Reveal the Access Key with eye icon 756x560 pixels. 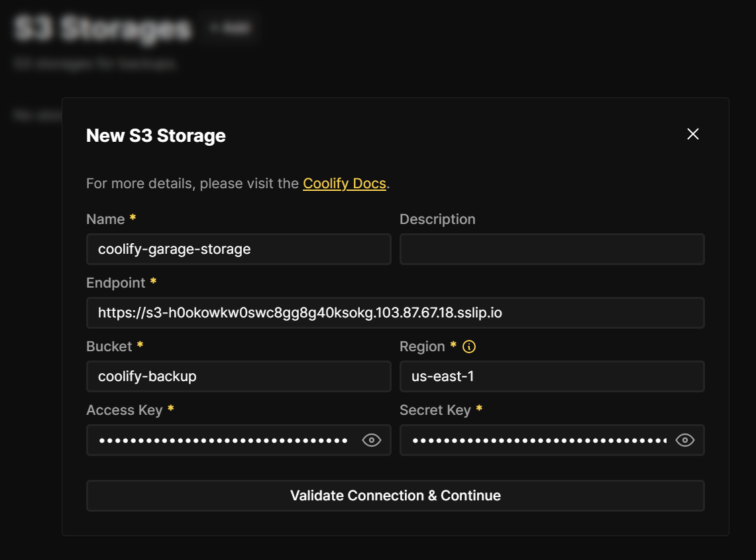[371, 440]
